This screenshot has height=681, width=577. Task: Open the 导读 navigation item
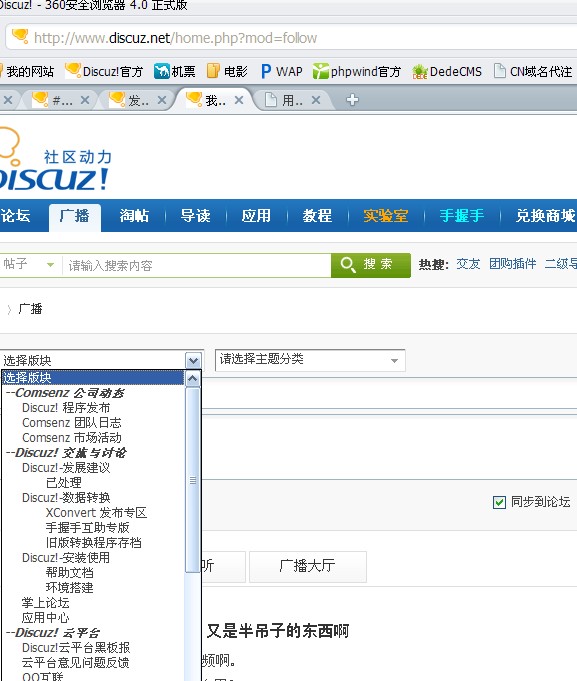pyautogui.click(x=195, y=215)
